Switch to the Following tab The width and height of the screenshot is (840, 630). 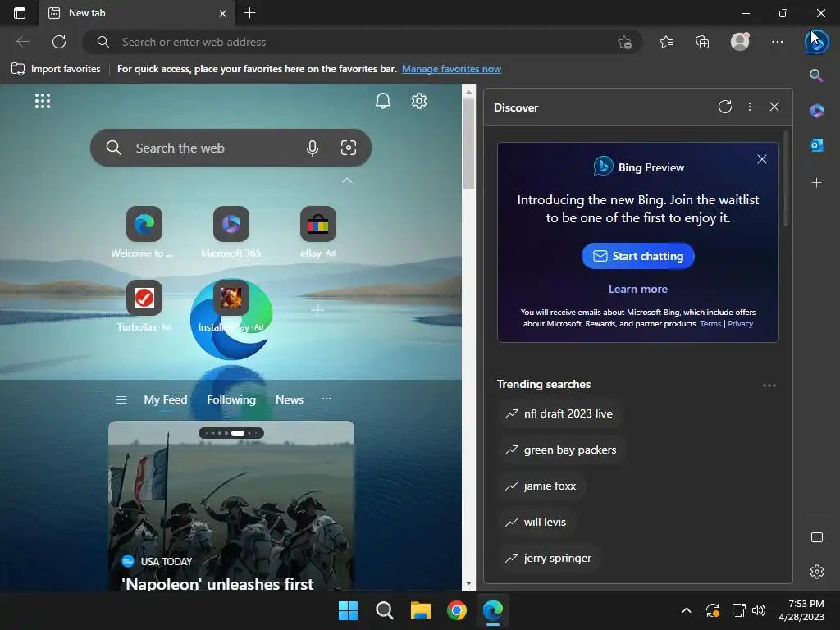pos(231,399)
